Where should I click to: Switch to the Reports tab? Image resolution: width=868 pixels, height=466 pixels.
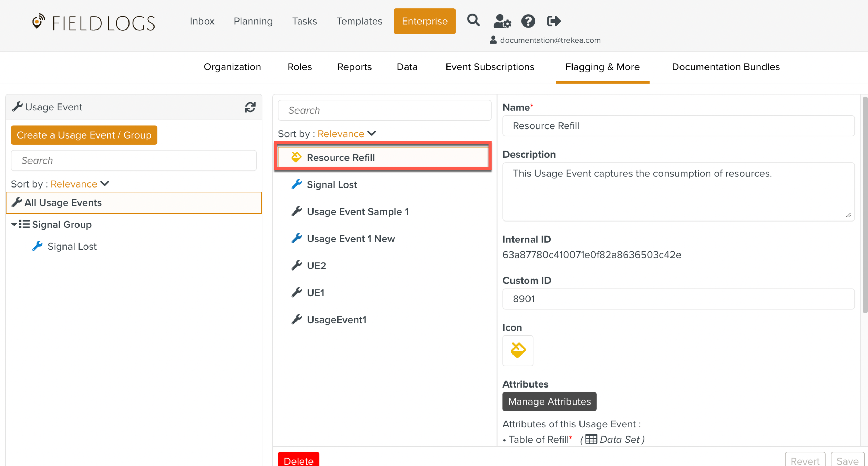coord(354,67)
